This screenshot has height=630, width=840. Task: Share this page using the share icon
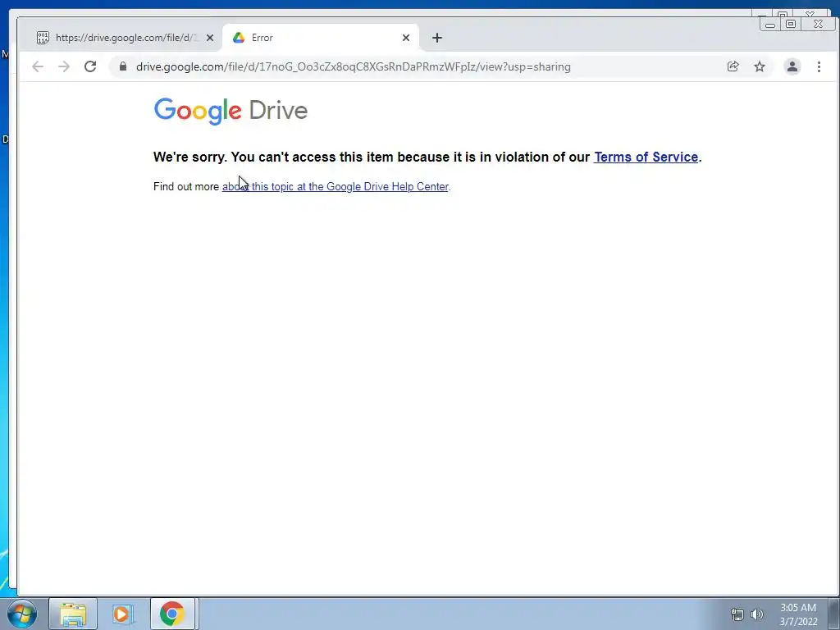733,66
